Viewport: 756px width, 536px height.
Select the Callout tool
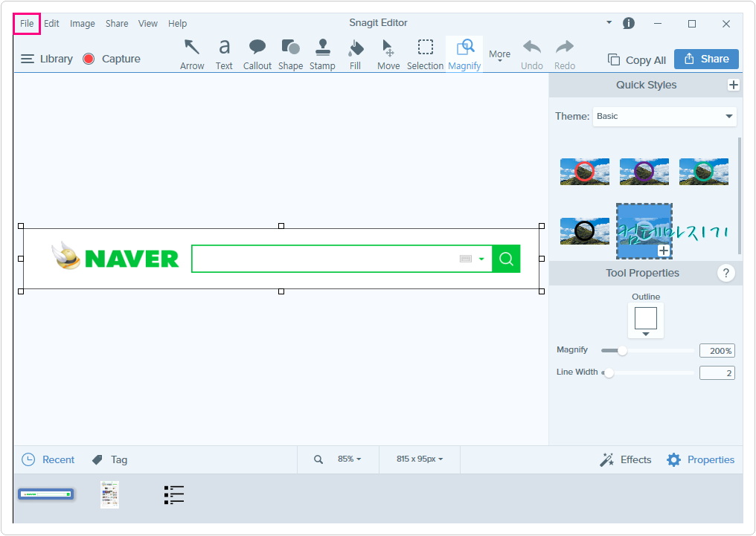[257, 54]
